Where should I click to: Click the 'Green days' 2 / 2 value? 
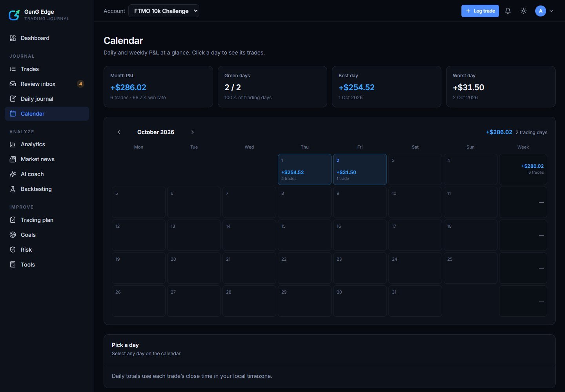pos(233,87)
